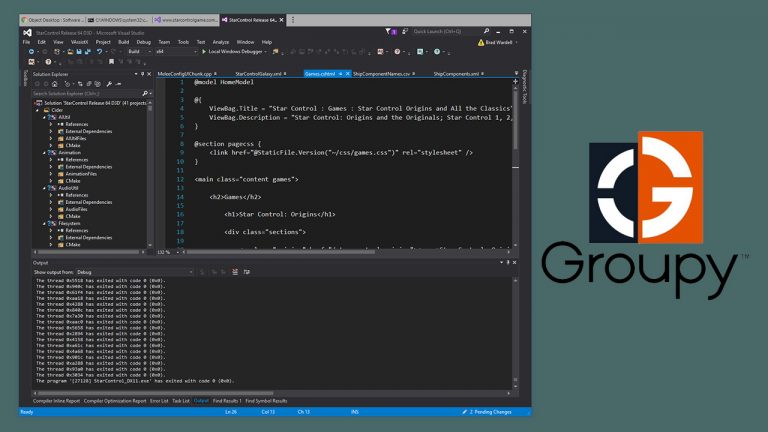The height and width of the screenshot is (432, 768).
Task: Click Solution Explorer Collapse All icon
Action: [89, 84]
